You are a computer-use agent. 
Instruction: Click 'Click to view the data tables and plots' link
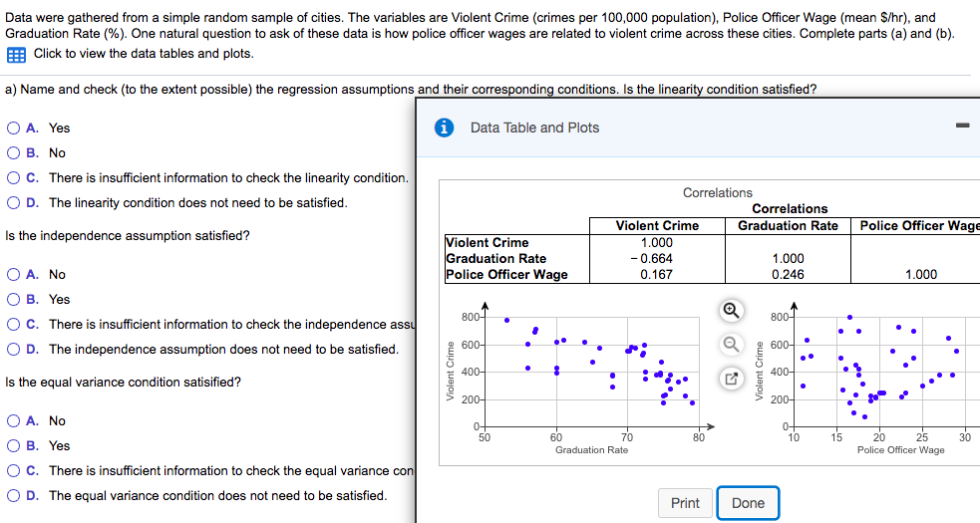(x=144, y=54)
